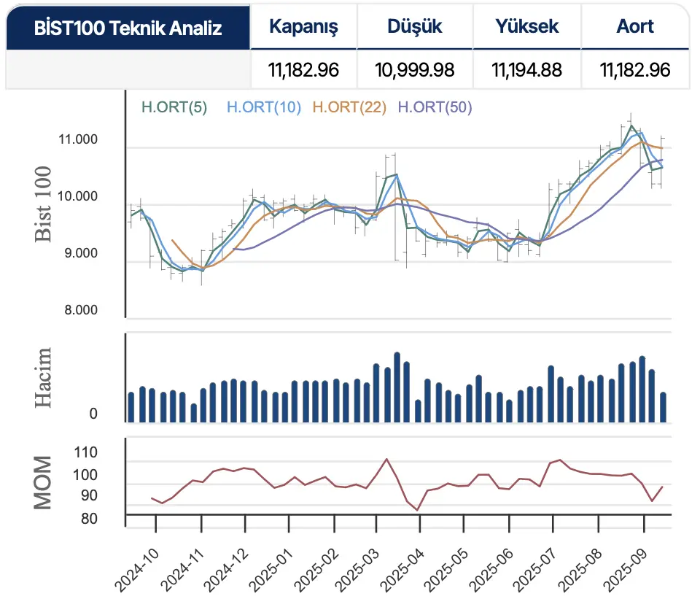Click the 90 momentum axis label
The height and width of the screenshot is (607, 700).
pos(88,496)
